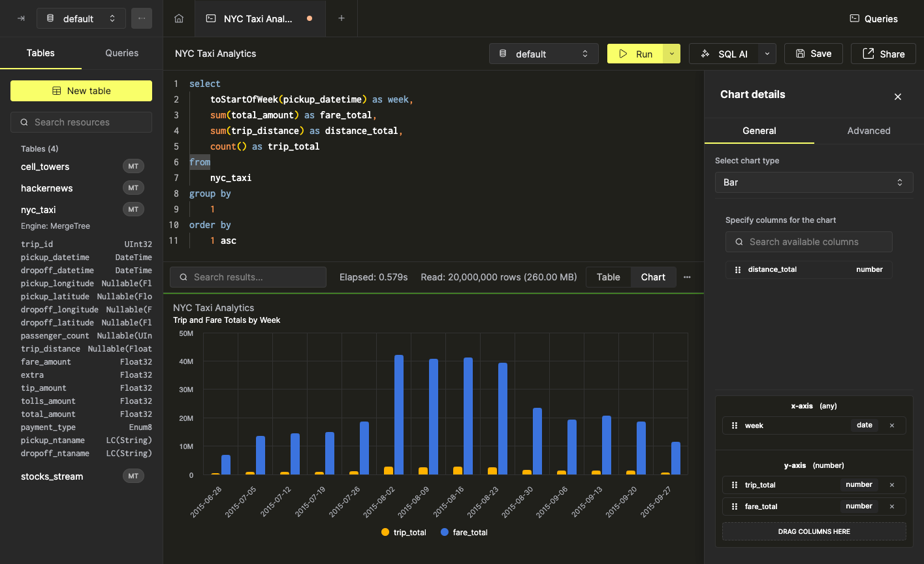Screen dimensions: 924x564
Task: Open the sidebar three-dots options menu
Action: coord(142,18)
